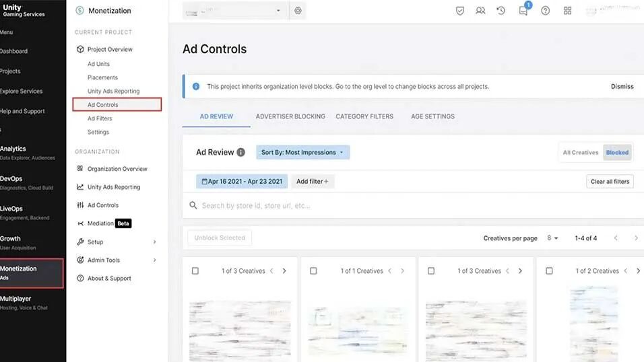The height and width of the screenshot is (362, 644).
Task: Go to next creatives page arrow
Action: [636, 238]
